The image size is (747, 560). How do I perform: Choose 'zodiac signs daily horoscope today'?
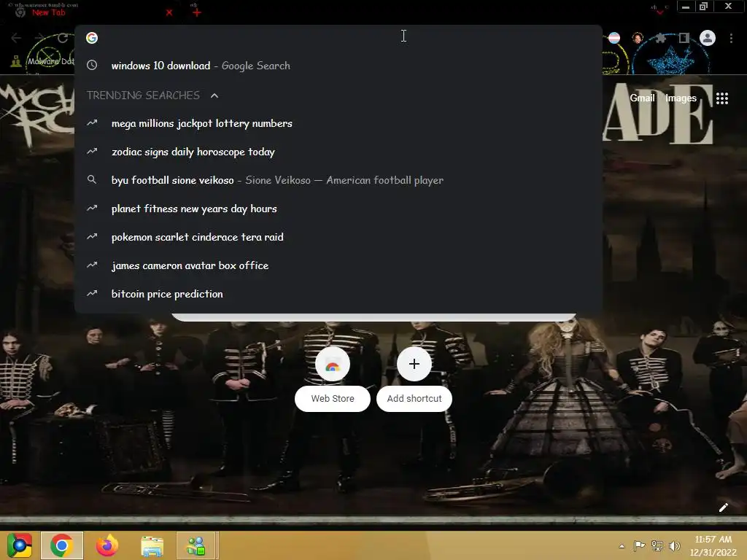338,152
